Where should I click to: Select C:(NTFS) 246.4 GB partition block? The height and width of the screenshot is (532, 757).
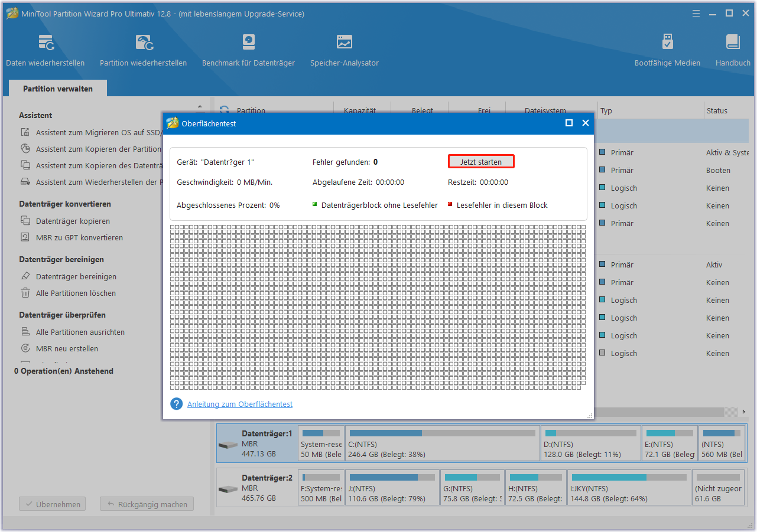[443, 443]
